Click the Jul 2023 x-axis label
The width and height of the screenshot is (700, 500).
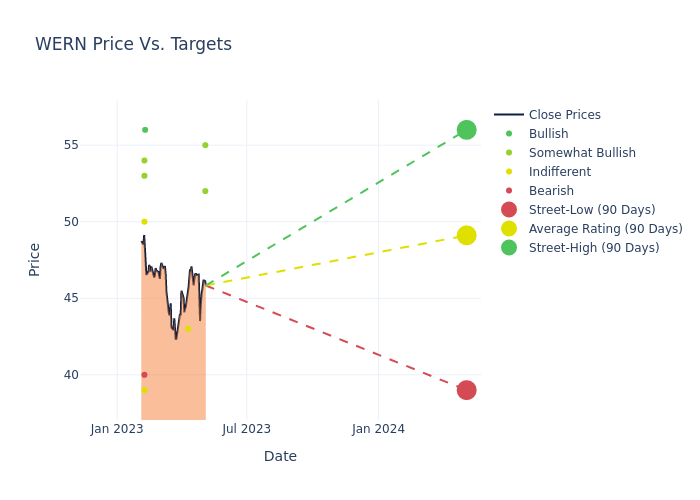coord(246,429)
